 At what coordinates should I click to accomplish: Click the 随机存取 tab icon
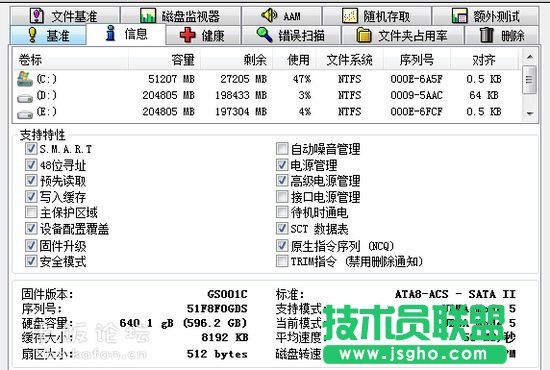(349, 16)
